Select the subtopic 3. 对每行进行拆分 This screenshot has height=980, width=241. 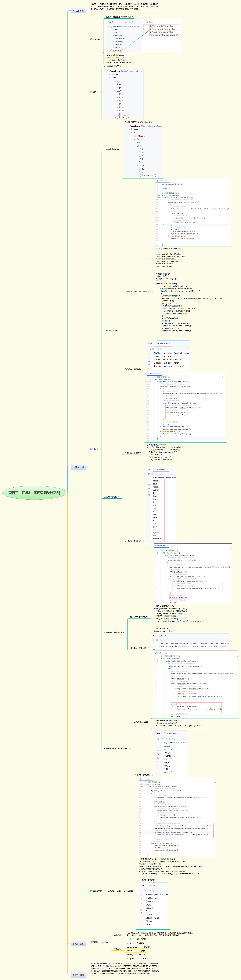pos(111,497)
